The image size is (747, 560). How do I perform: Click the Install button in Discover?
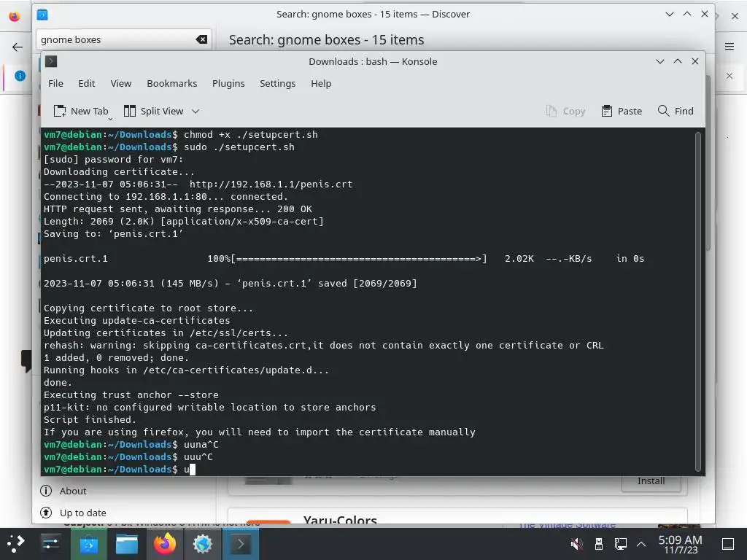pos(651,481)
